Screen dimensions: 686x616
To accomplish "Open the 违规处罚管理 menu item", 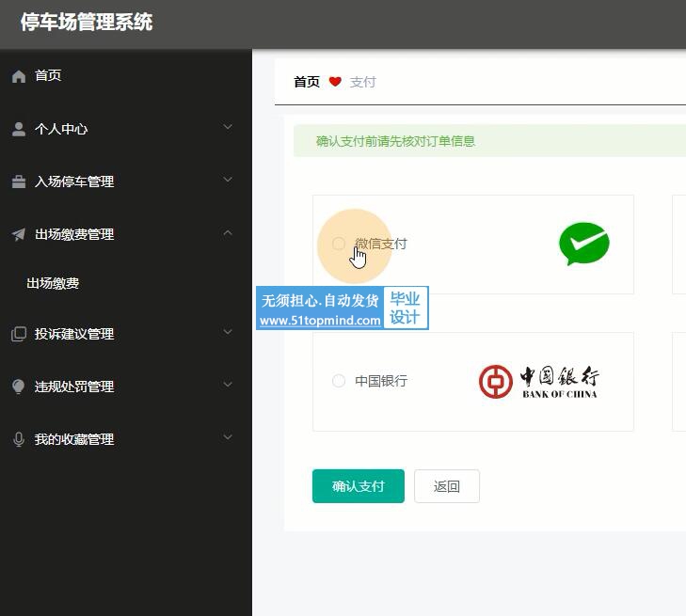I will (x=126, y=387).
